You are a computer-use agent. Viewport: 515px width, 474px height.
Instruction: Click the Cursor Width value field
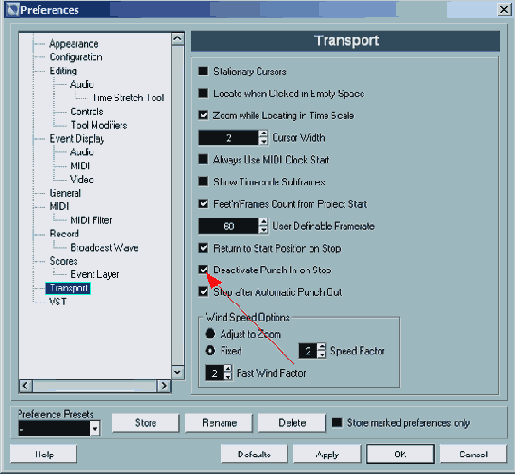click(x=228, y=138)
